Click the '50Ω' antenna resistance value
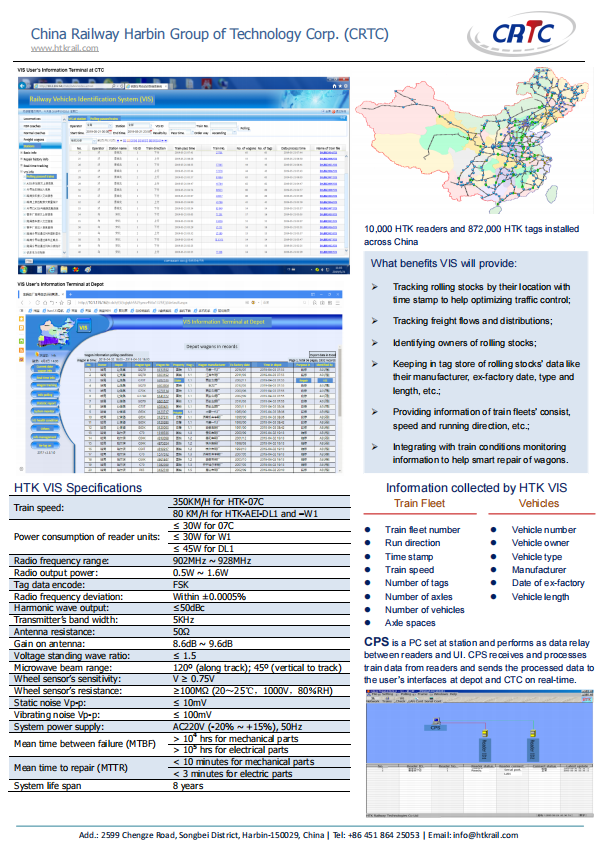 [181, 631]
